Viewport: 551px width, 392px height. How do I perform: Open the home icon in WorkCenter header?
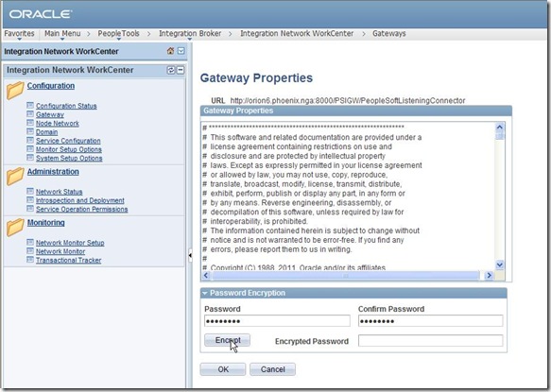click(170, 51)
